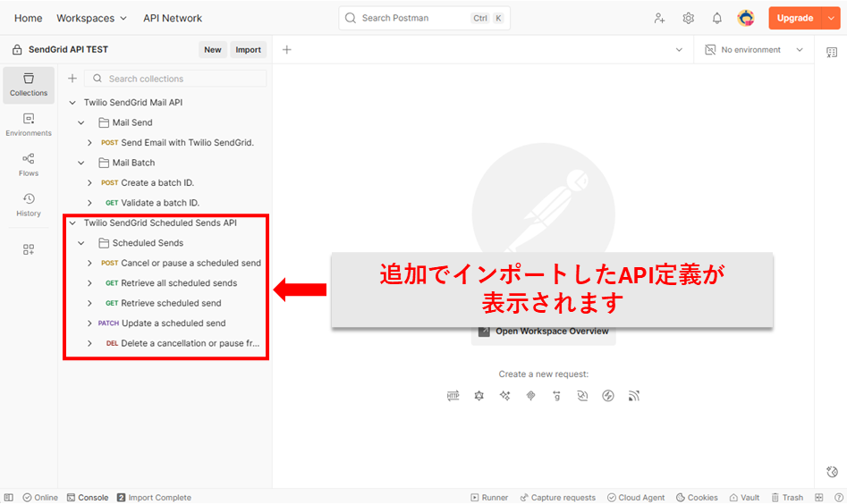Viewport: 847px width, 504px height.
Task: Open settings gear icon in header
Action: coord(688,18)
